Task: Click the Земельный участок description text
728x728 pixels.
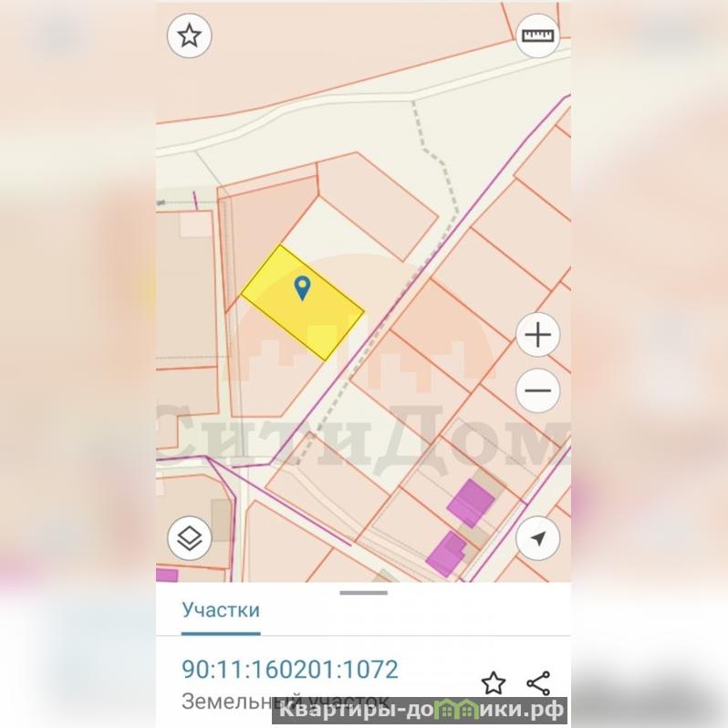Action: pyautogui.click(x=285, y=701)
